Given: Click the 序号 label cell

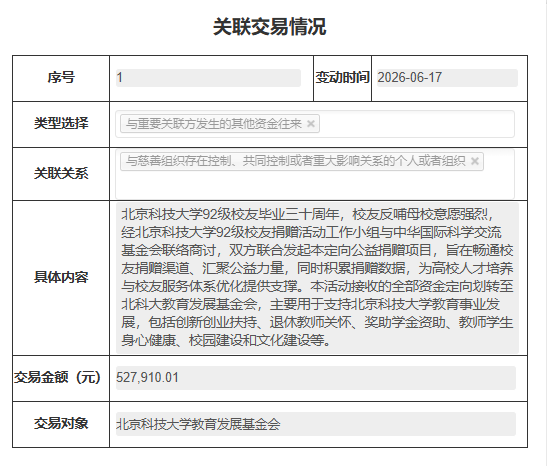Looking at the screenshot, I should pos(61,78).
